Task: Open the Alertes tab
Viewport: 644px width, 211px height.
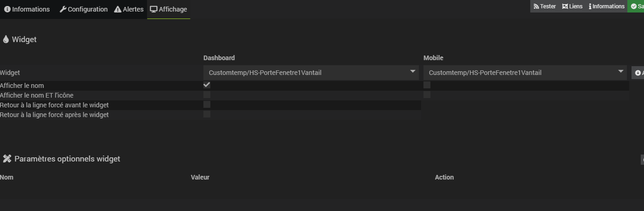Action: coord(129,9)
